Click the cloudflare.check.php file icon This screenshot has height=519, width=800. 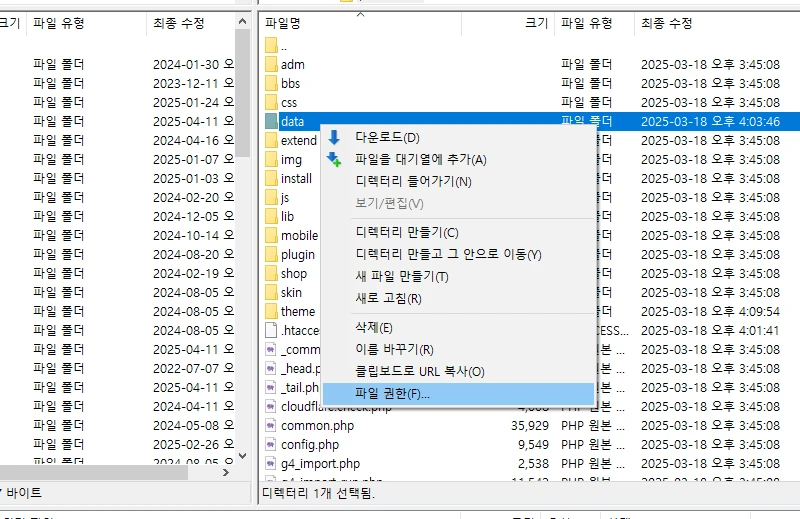(271, 406)
